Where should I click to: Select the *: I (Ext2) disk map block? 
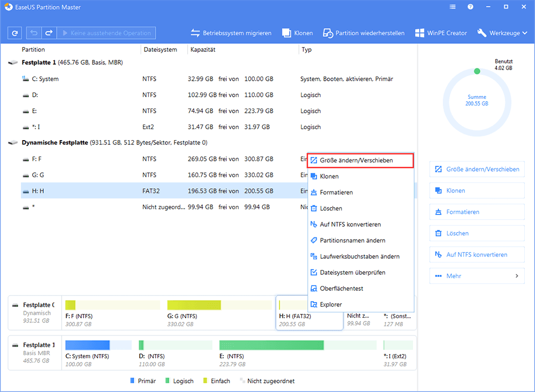398,353
